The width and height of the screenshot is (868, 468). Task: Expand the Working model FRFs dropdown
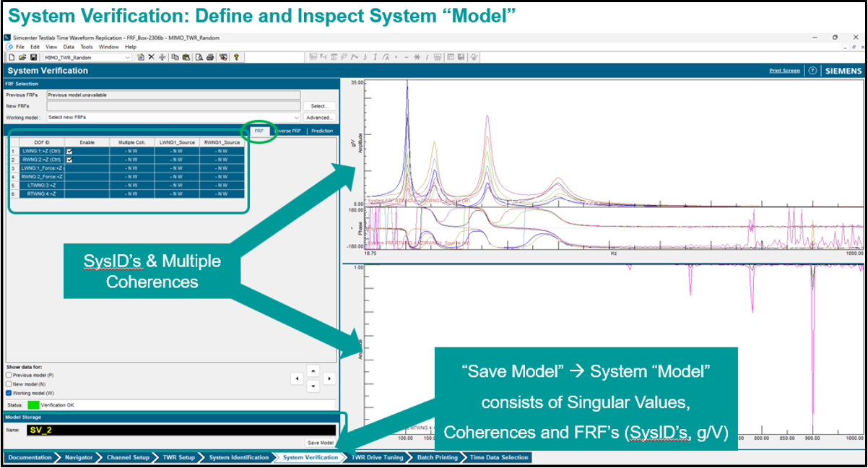coord(296,117)
